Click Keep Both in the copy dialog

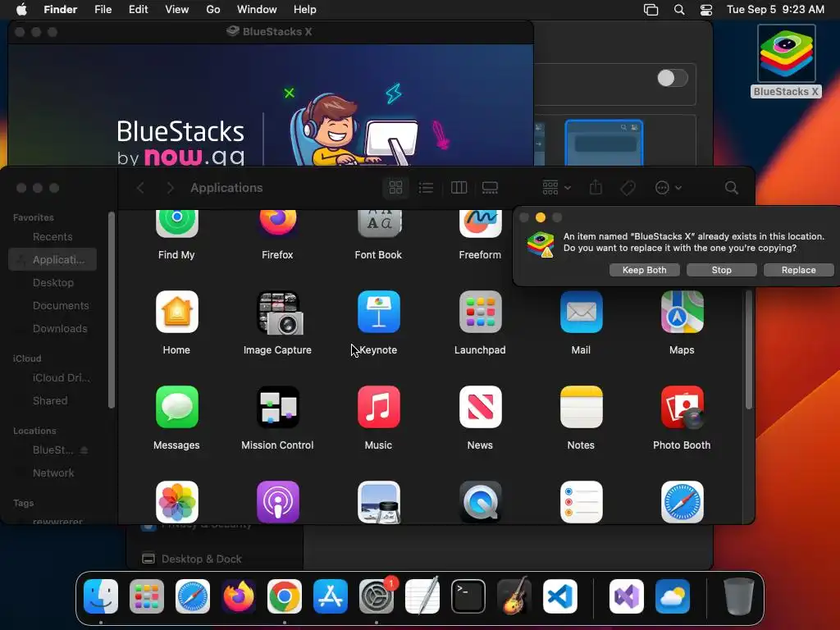pyautogui.click(x=645, y=270)
